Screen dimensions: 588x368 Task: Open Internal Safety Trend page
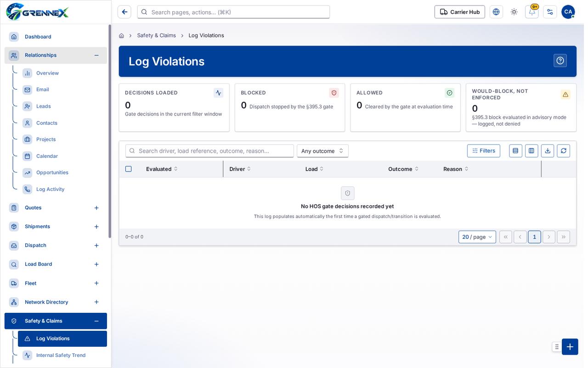point(62,355)
